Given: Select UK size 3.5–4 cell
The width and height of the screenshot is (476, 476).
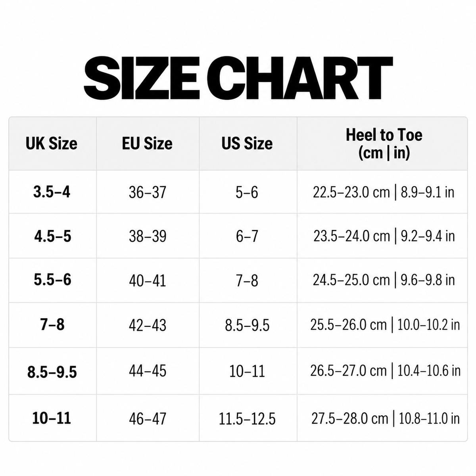Looking at the screenshot, I should [x=52, y=192].
